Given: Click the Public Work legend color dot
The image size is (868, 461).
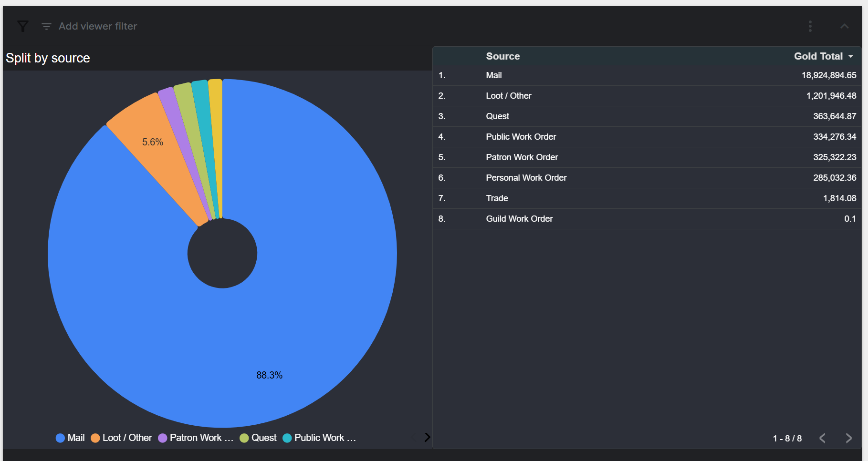Looking at the screenshot, I should (x=287, y=438).
